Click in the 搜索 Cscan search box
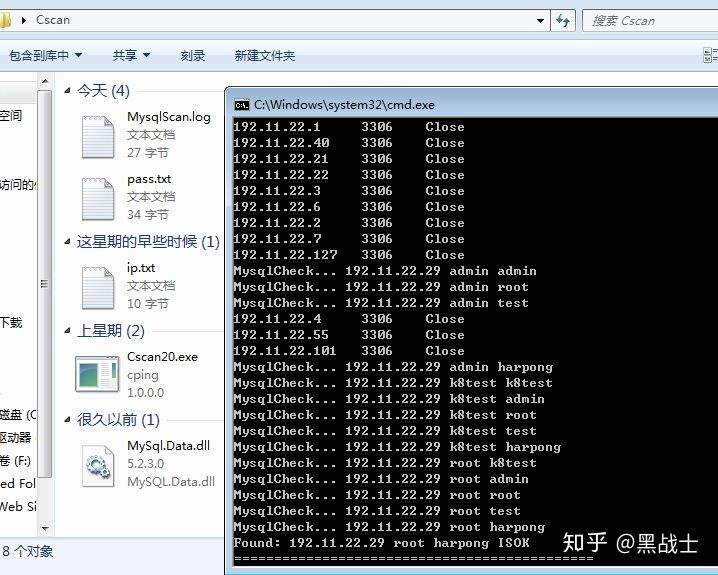718x575 pixels. [650, 21]
